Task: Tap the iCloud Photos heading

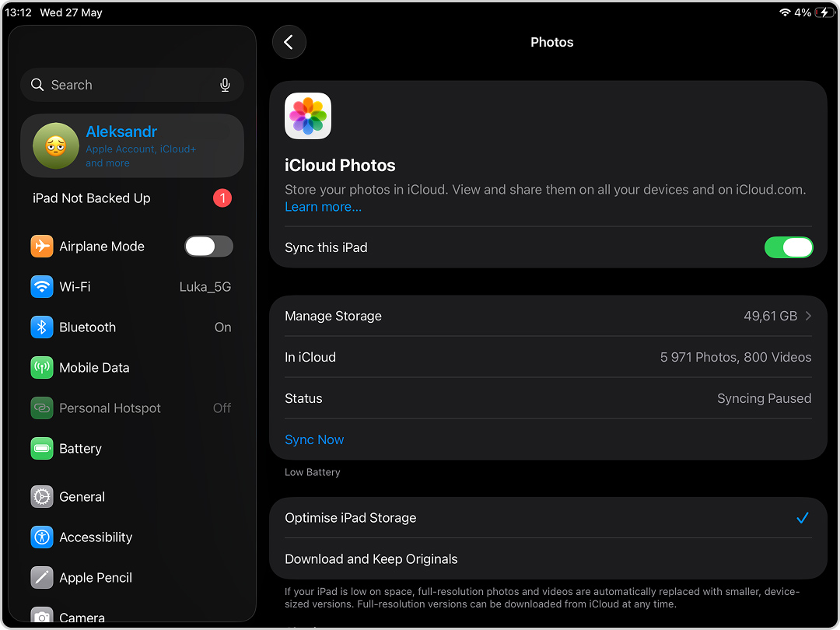Action: click(x=340, y=165)
